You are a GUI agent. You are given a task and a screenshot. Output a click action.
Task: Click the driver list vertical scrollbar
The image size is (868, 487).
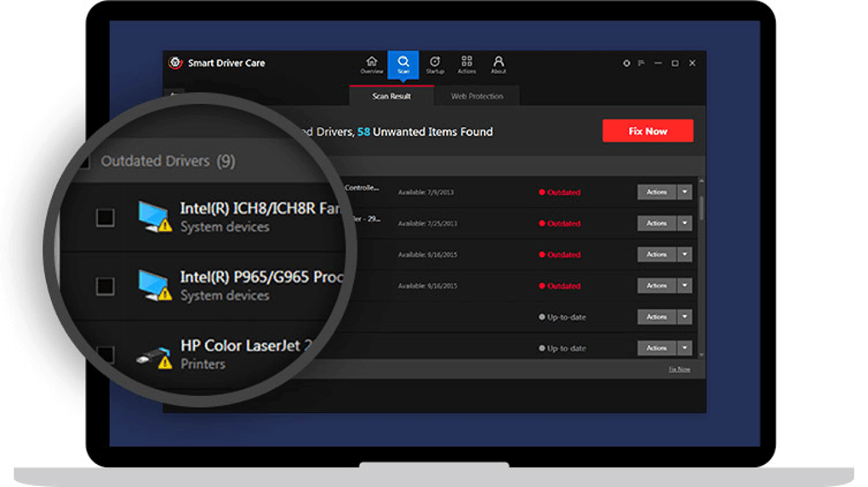pyautogui.click(x=701, y=267)
